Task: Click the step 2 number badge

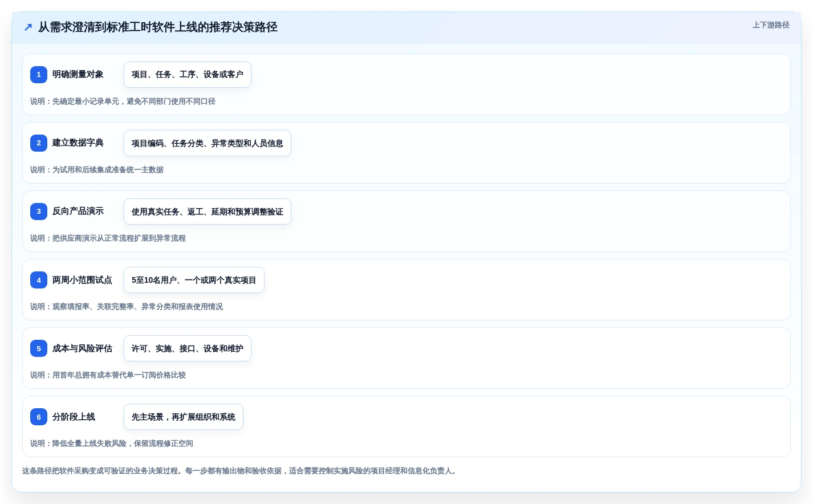Action: click(x=39, y=143)
